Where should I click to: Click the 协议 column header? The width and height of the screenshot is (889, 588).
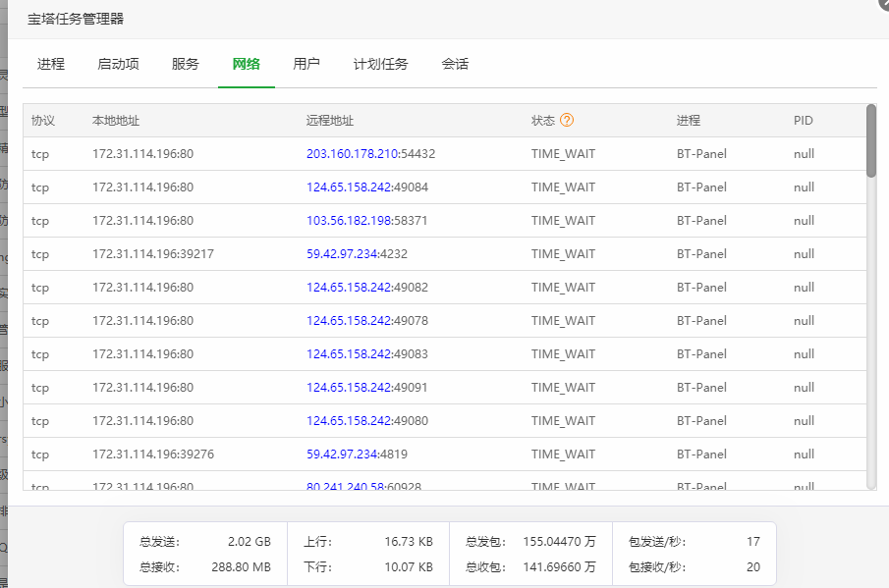[x=43, y=120]
